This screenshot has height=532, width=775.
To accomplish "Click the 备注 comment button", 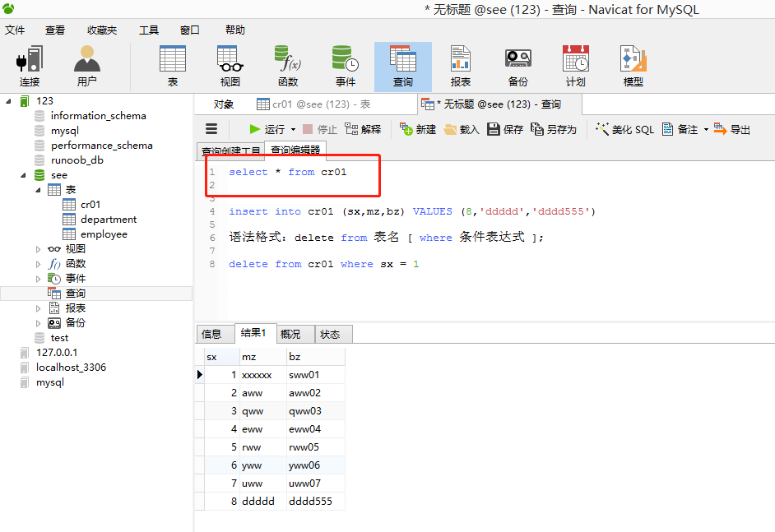I will (680, 129).
